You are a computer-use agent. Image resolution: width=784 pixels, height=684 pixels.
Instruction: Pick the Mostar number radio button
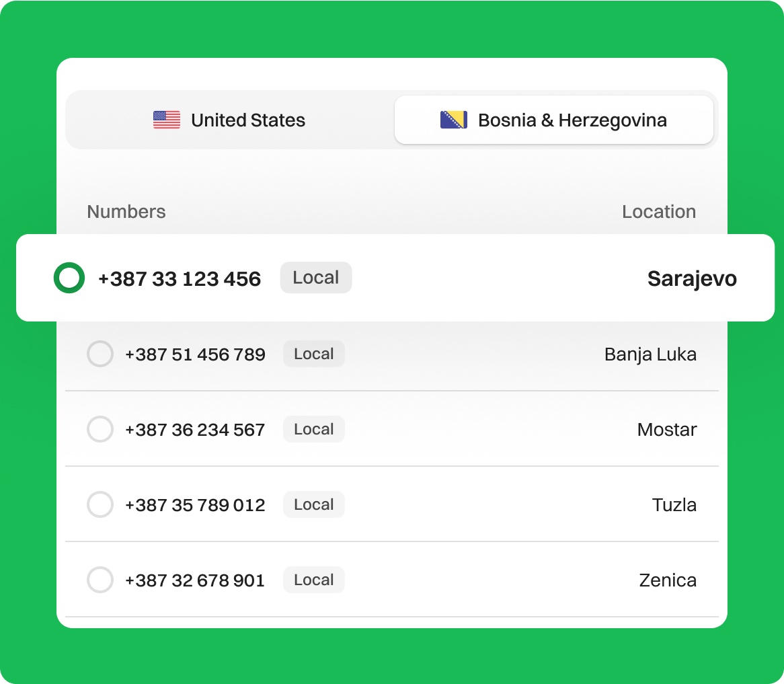[100, 429]
